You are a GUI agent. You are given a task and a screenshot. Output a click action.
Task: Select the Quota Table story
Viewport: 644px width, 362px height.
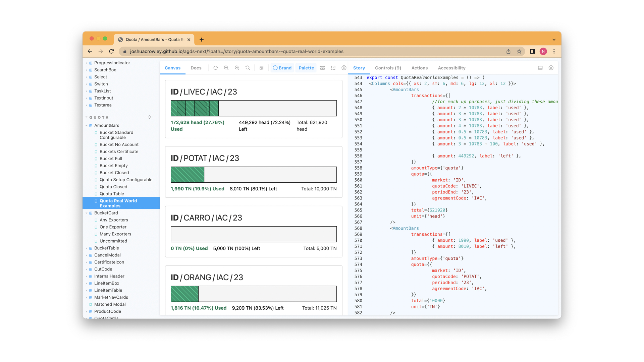pyautogui.click(x=112, y=194)
